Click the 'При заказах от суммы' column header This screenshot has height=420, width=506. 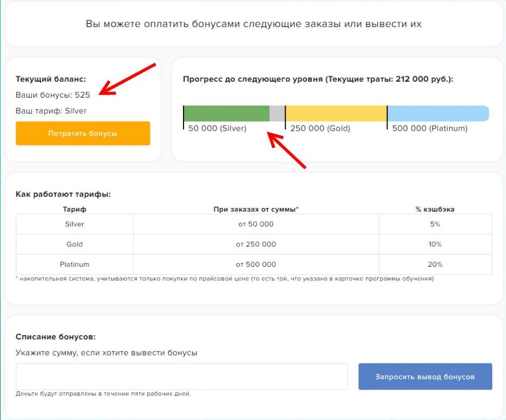(256, 209)
